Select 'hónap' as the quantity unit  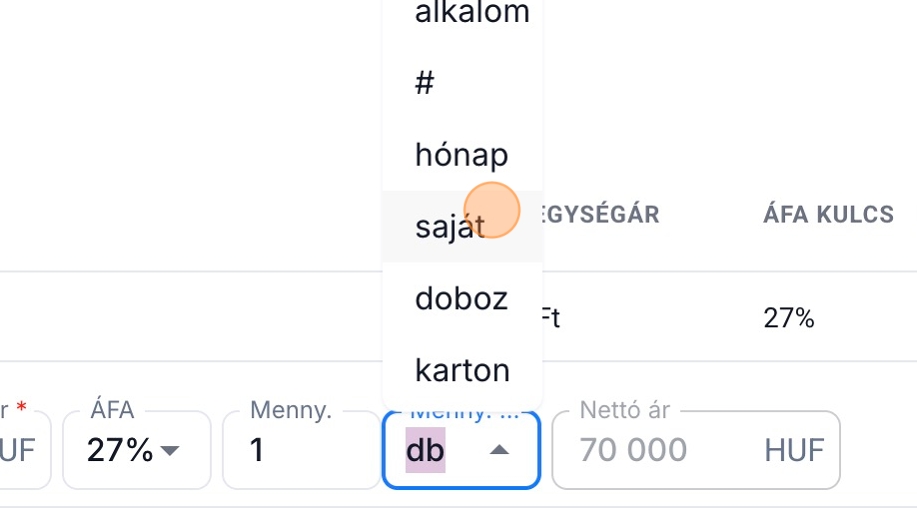pos(461,155)
